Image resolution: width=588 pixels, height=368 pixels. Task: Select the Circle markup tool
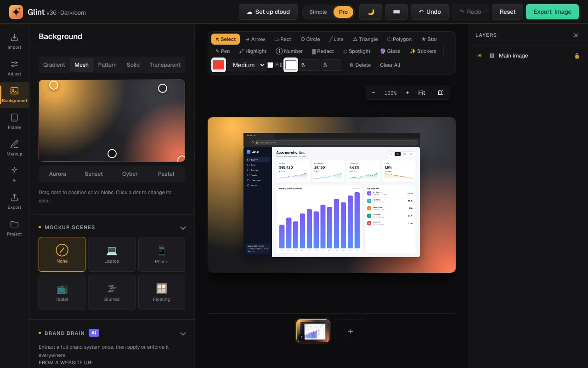tap(310, 39)
